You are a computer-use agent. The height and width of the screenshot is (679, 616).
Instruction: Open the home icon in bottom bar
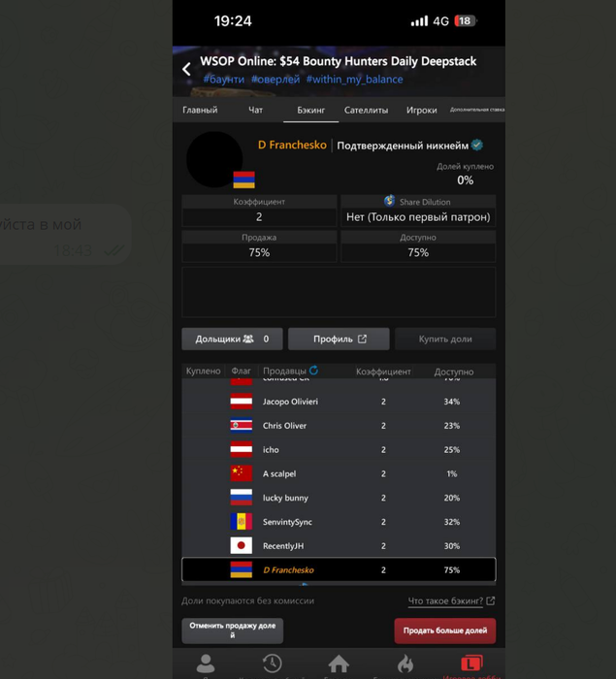coord(339,663)
